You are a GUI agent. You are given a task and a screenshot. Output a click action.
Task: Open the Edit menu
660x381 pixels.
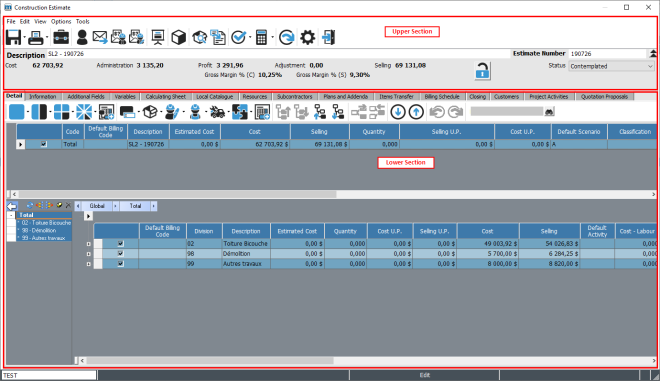point(25,21)
